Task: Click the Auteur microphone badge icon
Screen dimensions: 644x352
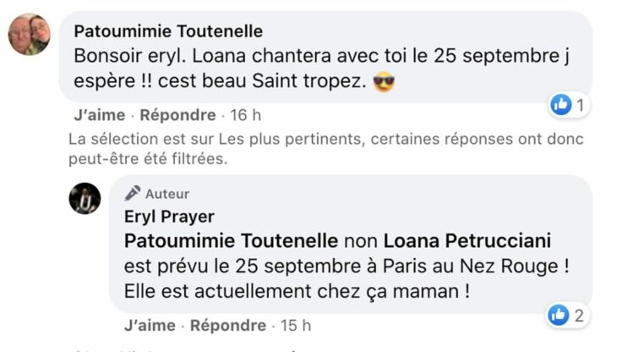Action: point(132,193)
